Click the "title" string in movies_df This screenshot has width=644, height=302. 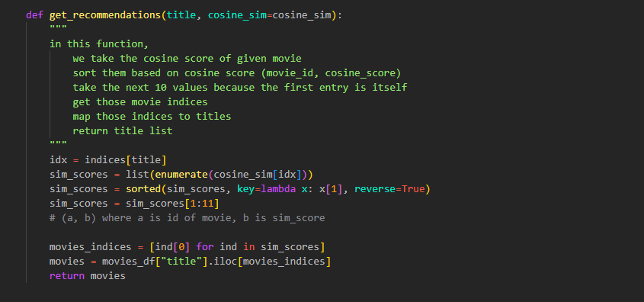[181, 262]
